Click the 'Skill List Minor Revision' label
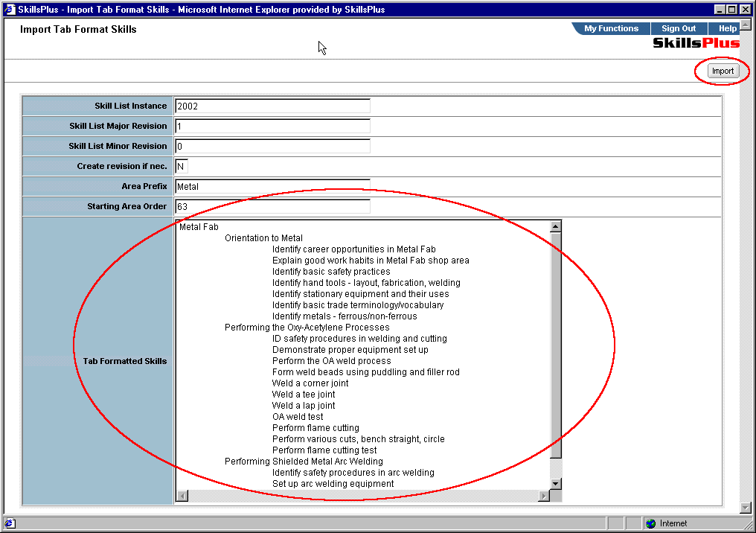Image resolution: width=756 pixels, height=533 pixels. pos(118,146)
